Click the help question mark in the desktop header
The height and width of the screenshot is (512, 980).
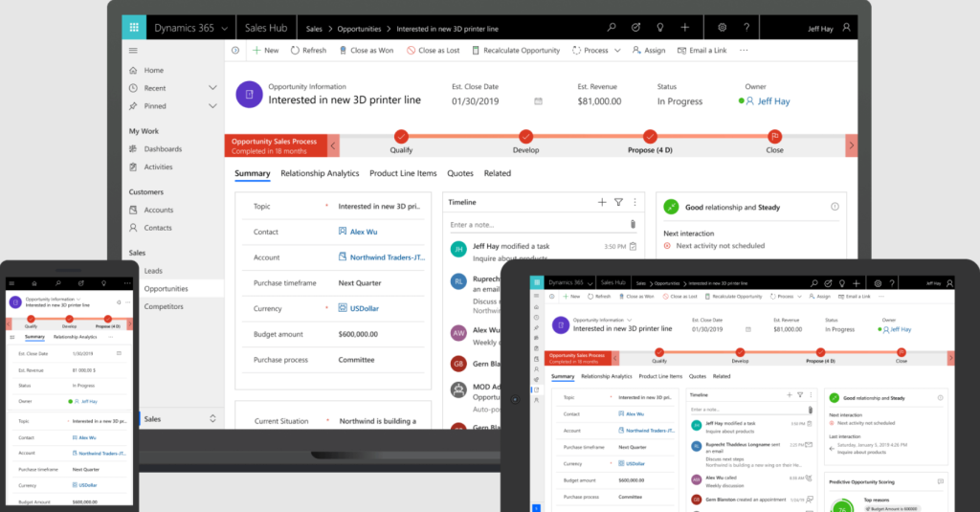[x=746, y=28]
